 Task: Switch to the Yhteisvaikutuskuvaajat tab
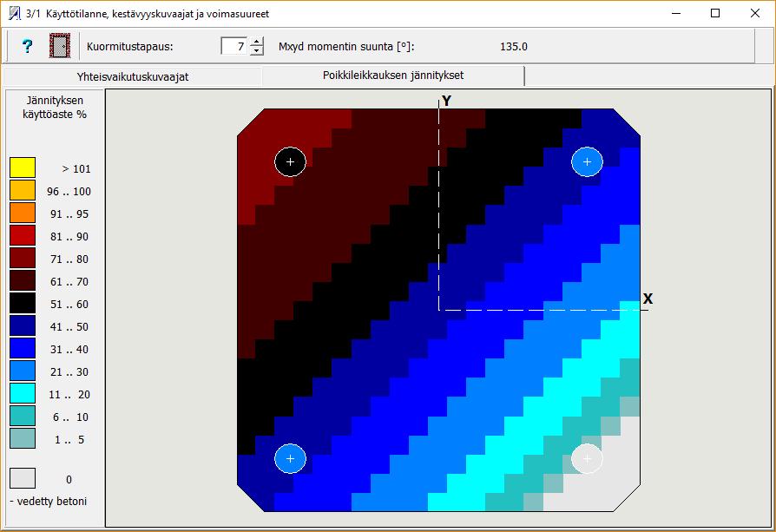[x=133, y=76]
